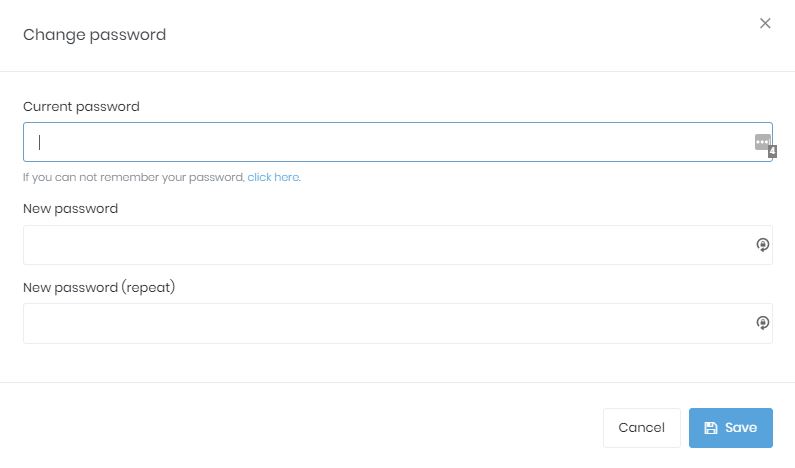Click the password manager icon in Current password
Viewport: 795px width, 468px height.
763,142
